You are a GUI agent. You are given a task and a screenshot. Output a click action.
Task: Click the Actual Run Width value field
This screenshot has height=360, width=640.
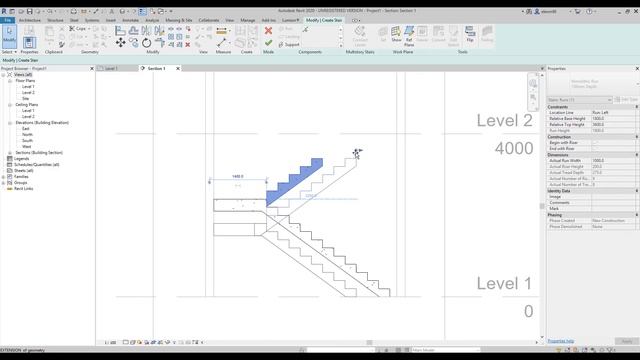pyautogui.click(x=614, y=161)
